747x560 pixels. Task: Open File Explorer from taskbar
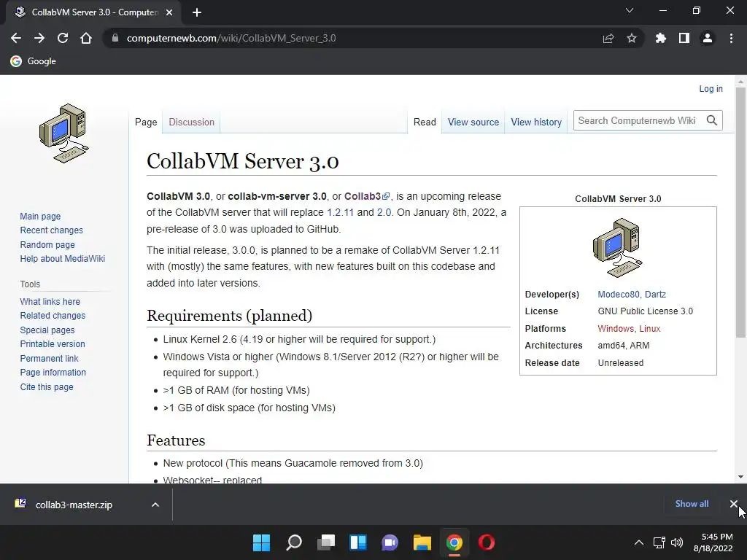click(x=422, y=542)
